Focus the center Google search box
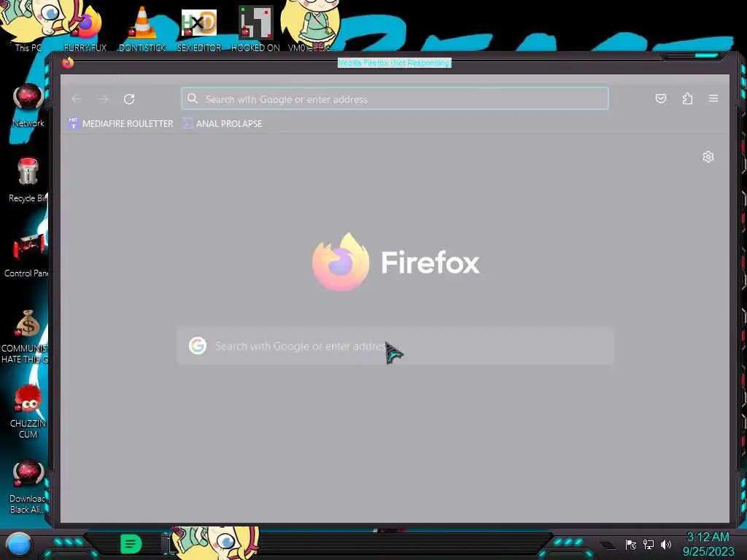This screenshot has width=747, height=560. tap(395, 346)
